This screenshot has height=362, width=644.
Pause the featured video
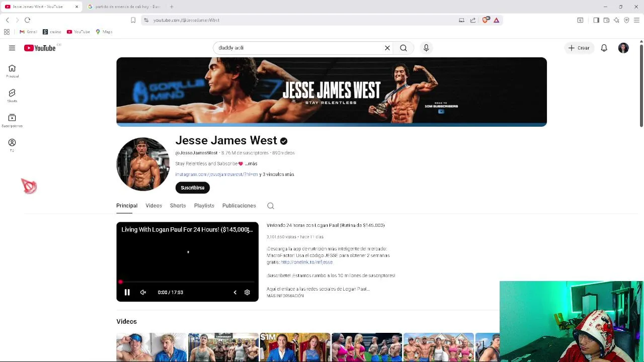pos(127,292)
